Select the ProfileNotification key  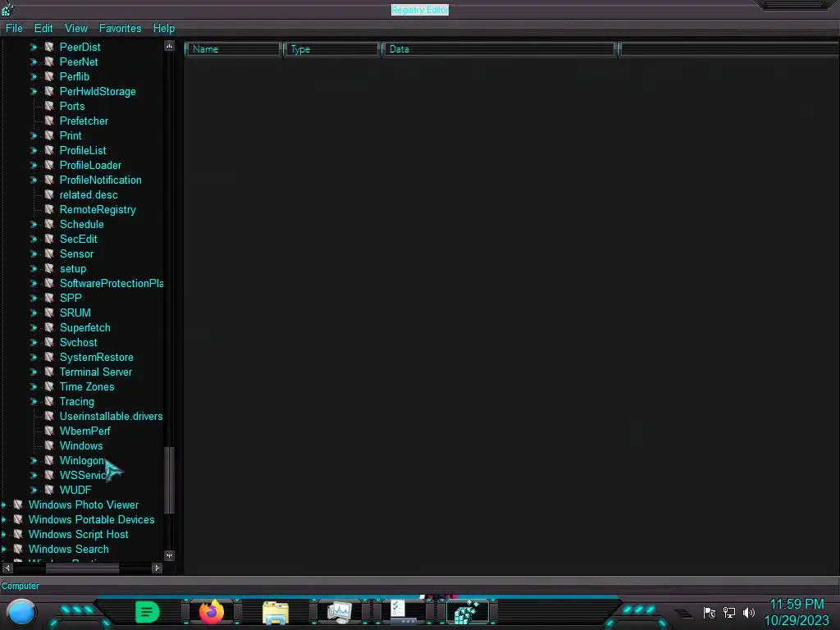click(x=101, y=180)
